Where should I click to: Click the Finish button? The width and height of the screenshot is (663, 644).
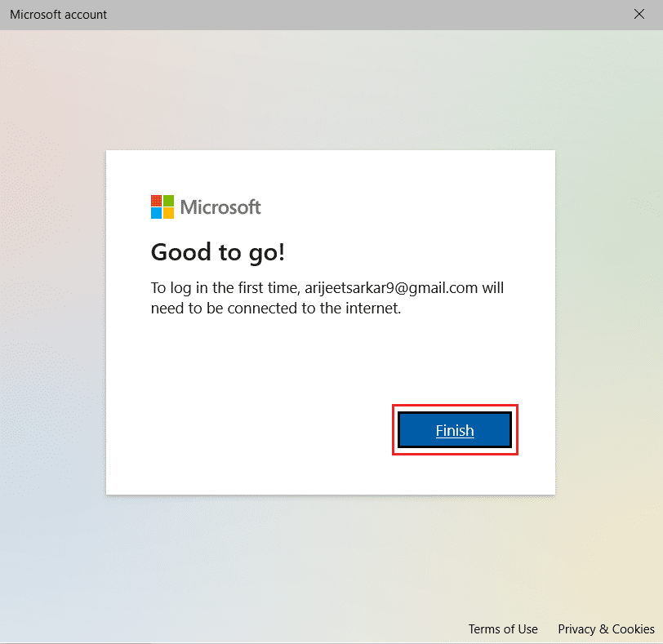[455, 430]
